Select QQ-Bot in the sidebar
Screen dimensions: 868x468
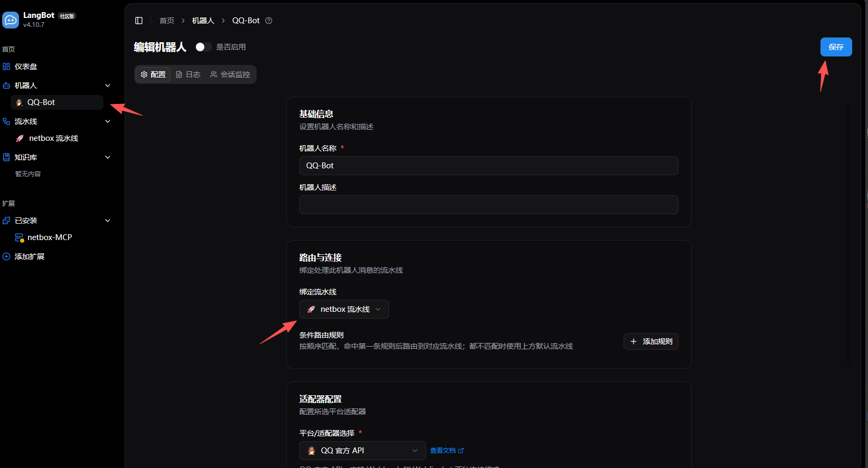(x=57, y=102)
